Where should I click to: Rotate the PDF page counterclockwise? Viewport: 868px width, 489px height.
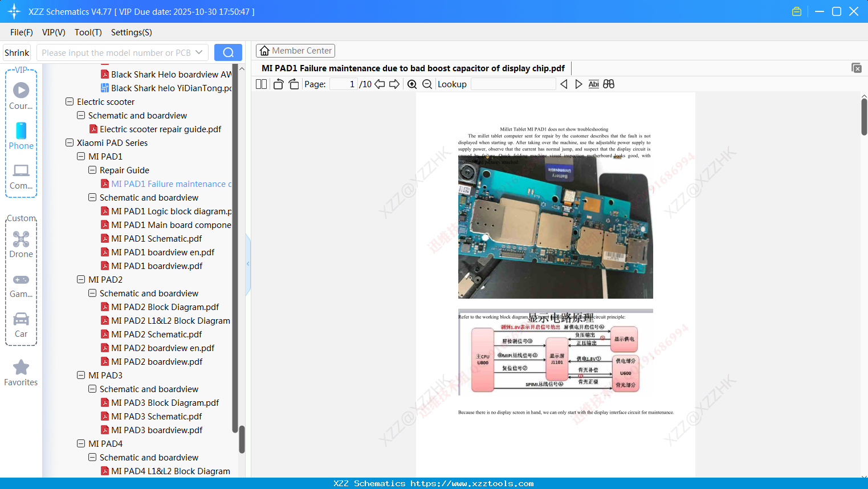[x=278, y=84]
